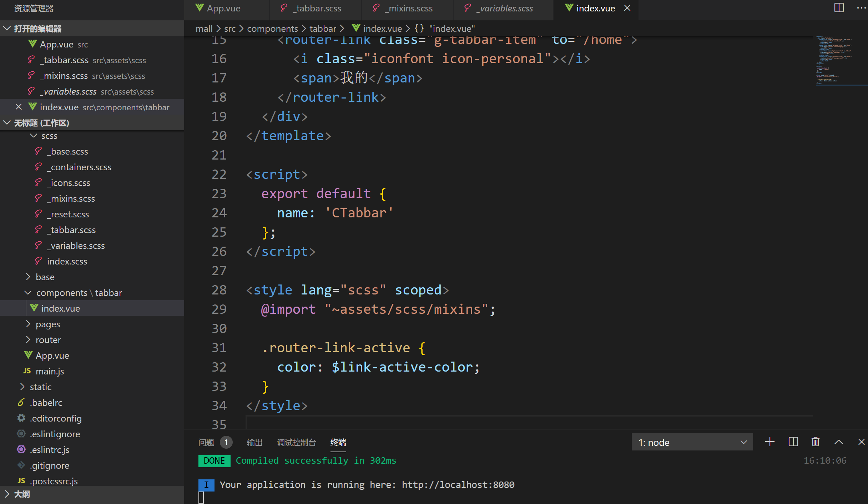Open the .postcssrc.js file
Screen dimensions: 868x504
pos(92,481)
